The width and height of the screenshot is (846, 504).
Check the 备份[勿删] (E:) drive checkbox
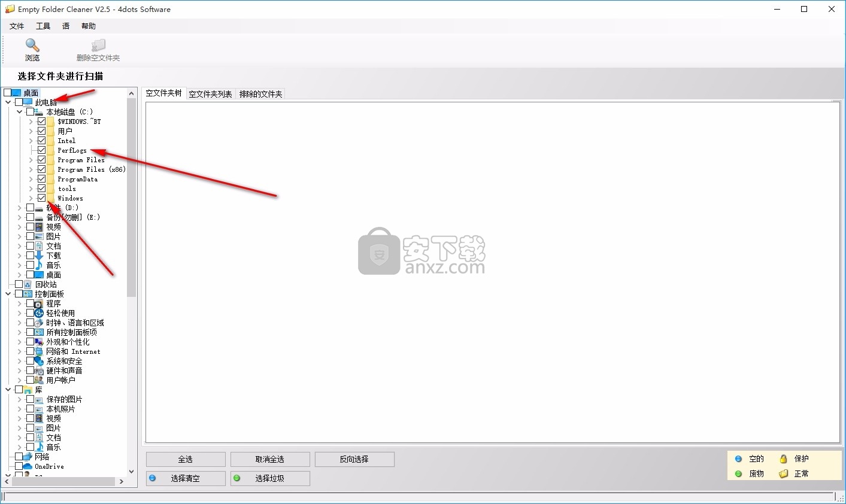pyautogui.click(x=30, y=217)
